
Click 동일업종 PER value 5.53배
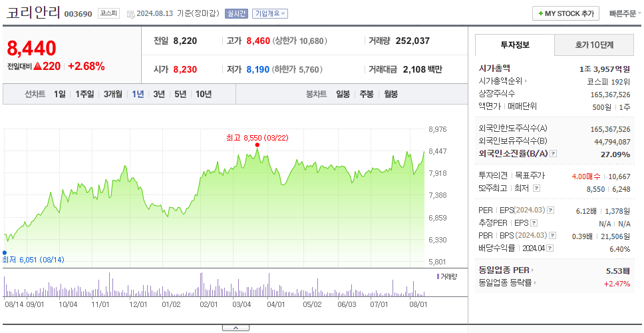618,271
